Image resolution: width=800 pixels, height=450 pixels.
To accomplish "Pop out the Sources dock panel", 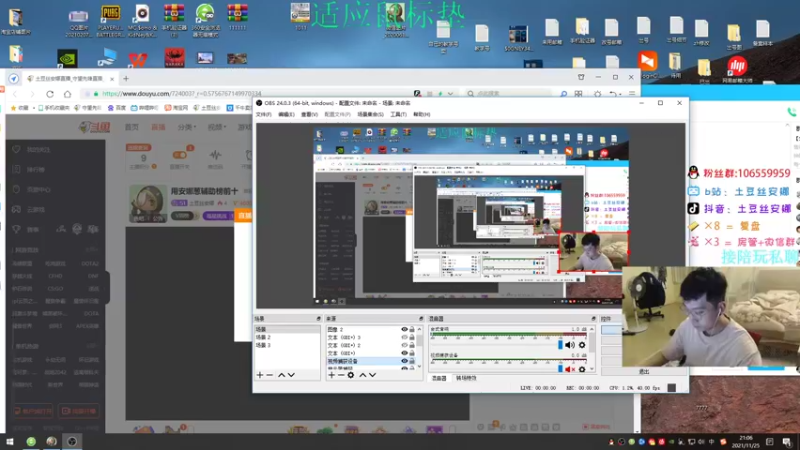I will (421, 318).
